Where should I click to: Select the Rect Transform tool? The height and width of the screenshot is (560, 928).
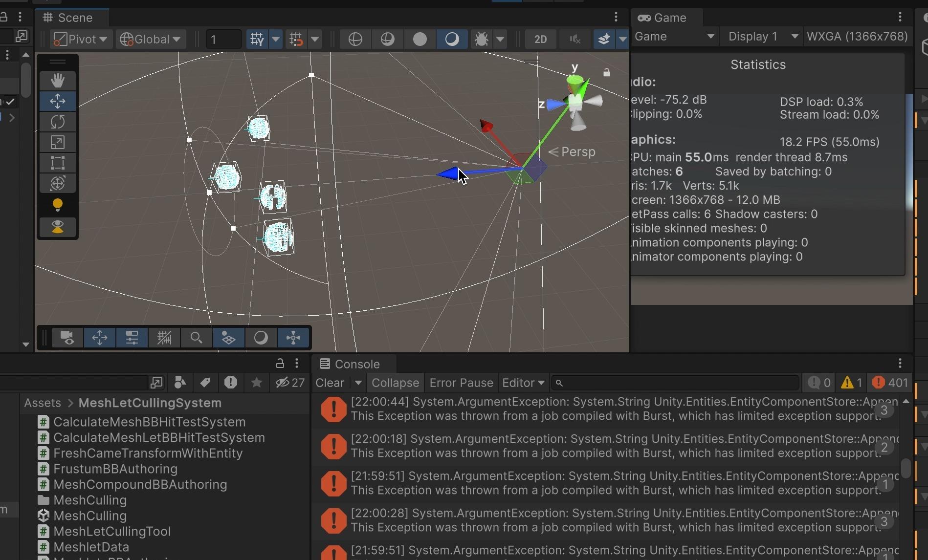[x=58, y=163]
